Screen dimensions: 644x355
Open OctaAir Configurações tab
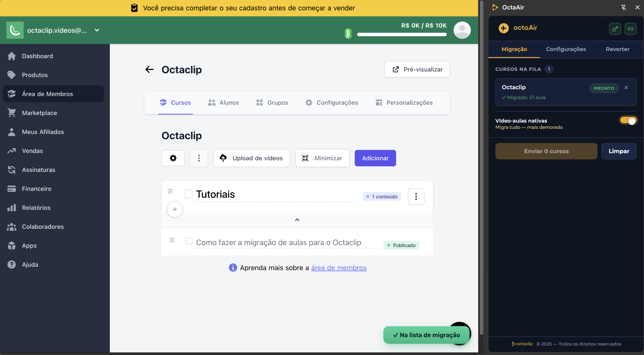[x=566, y=49]
